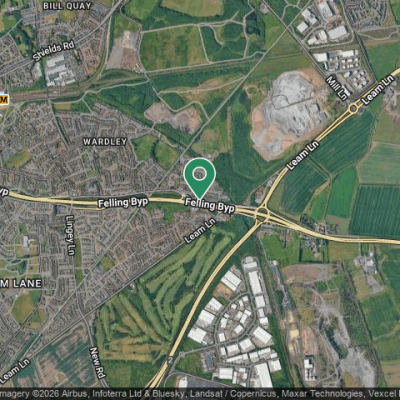The width and height of the screenshot is (400, 400).
Task: Click the yellow Metro M station icon
Action: point(4,100)
